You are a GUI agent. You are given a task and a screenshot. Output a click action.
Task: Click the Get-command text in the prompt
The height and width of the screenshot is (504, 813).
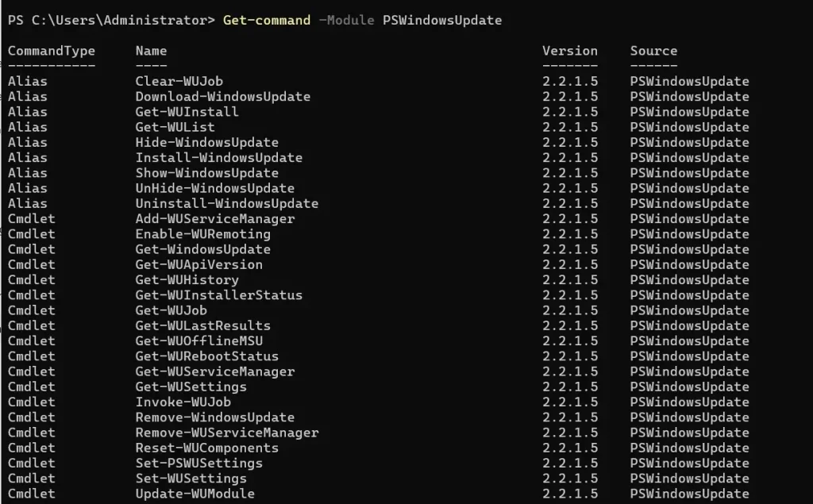point(267,20)
